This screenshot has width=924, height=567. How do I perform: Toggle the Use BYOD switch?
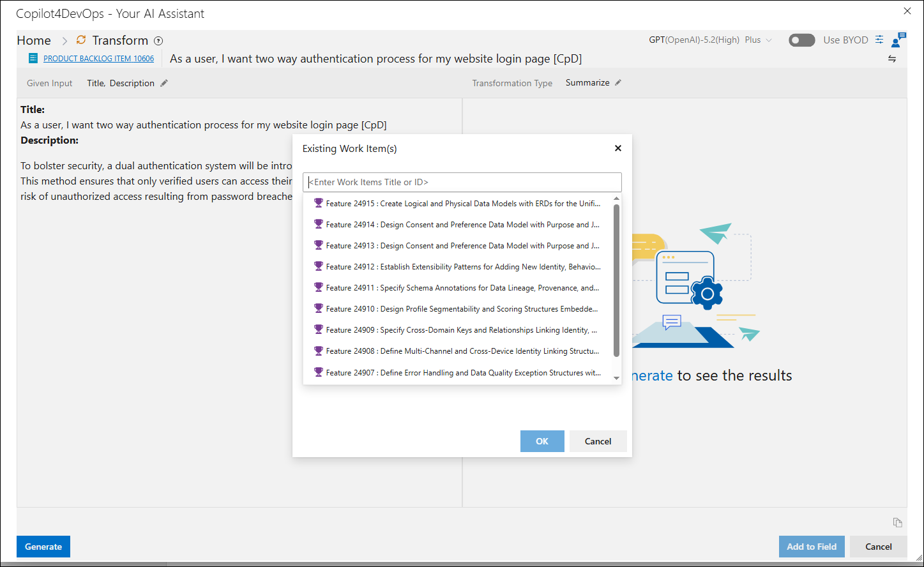(801, 40)
